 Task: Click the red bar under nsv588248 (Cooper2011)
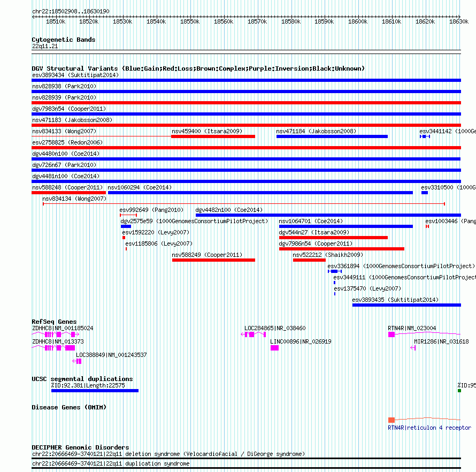point(68,193)
